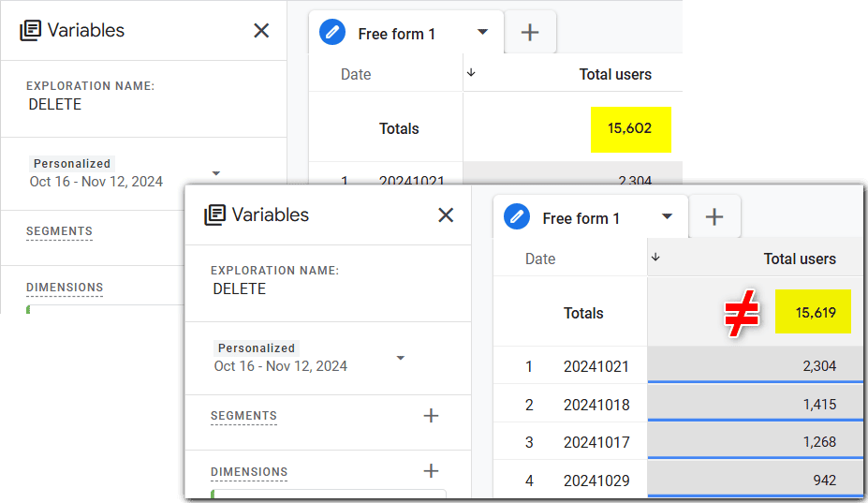Click the Free form 1 pencil icon in the front window
This screenshot has width=868, height=503.
coord(517,216)
